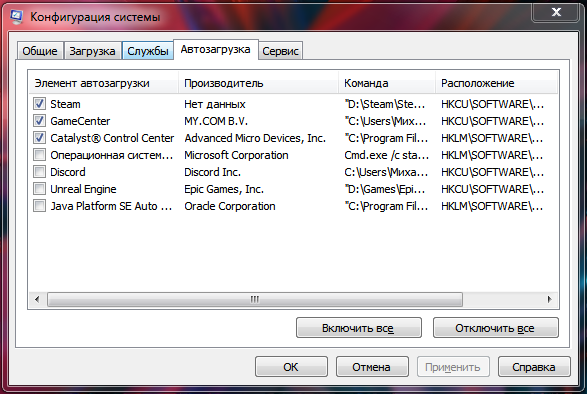Click the horizontal scrollbar left arrow
587x394 pixels.
click(37, 299)
